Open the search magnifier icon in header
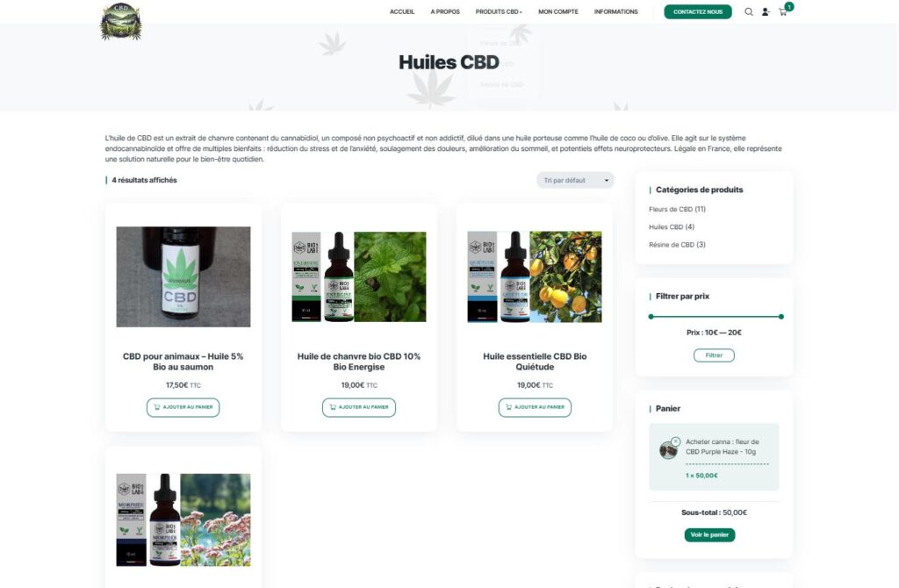 [748, 12]
